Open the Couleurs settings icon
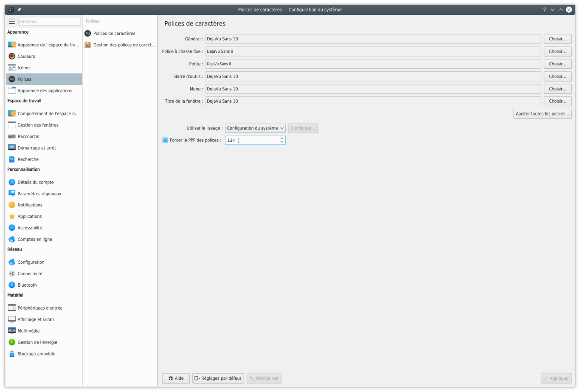This screenshot has height=392, width=580. (x=12, y=56)
